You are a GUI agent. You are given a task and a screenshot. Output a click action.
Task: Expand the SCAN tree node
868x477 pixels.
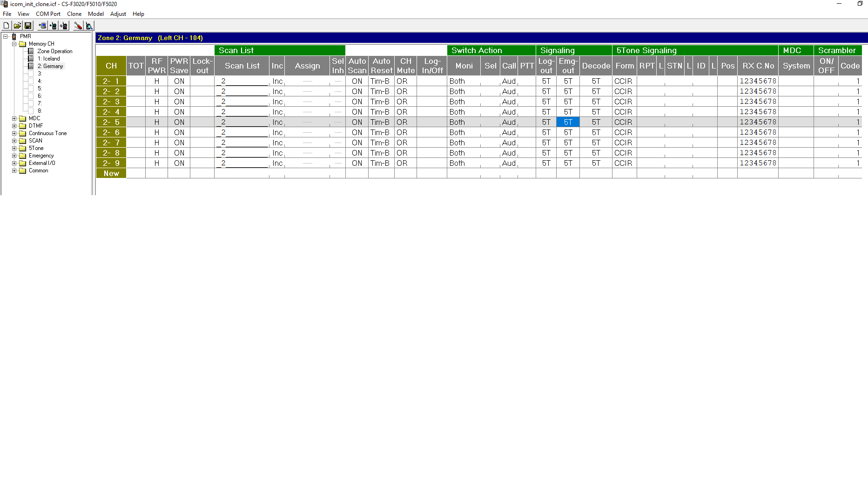14,141
